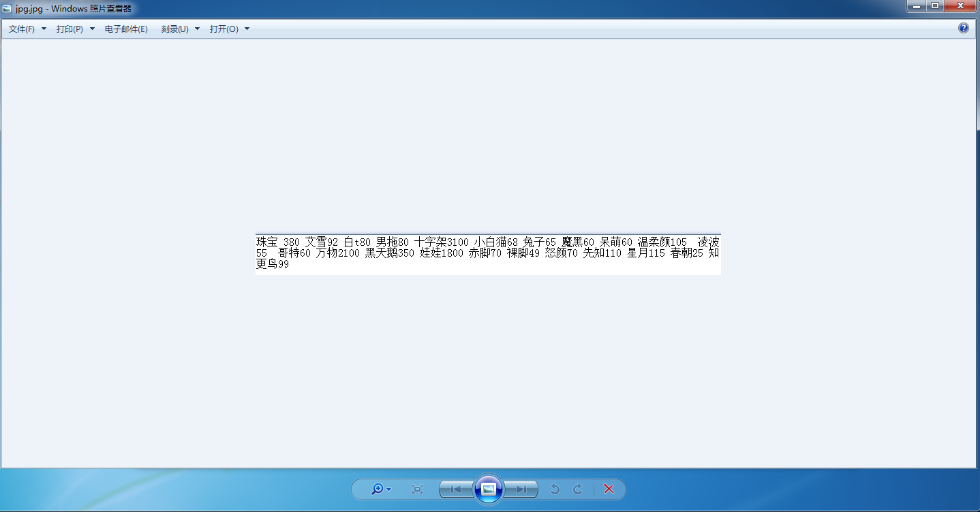Viewport: 980px width, 512px height.
Task: Restore down the Photo Viewer window
Action: click(935, 6)
